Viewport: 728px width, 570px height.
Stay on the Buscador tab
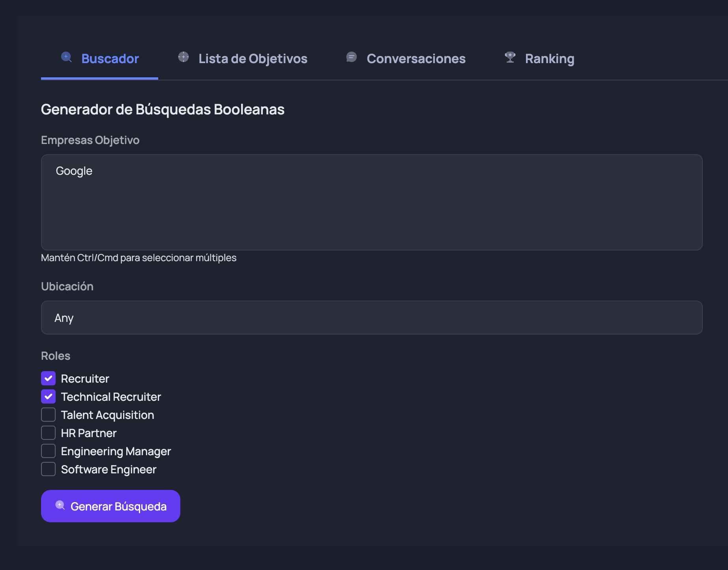[110, 58]
